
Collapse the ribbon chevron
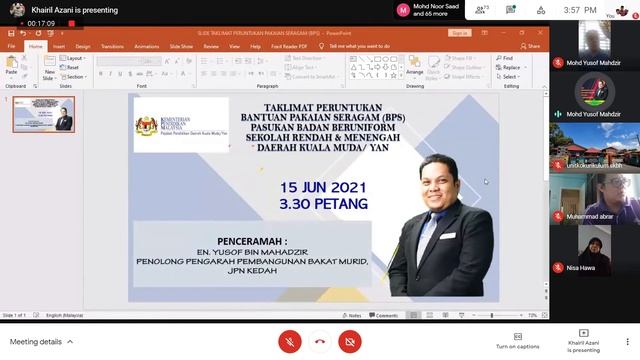(x=544, y=87)
